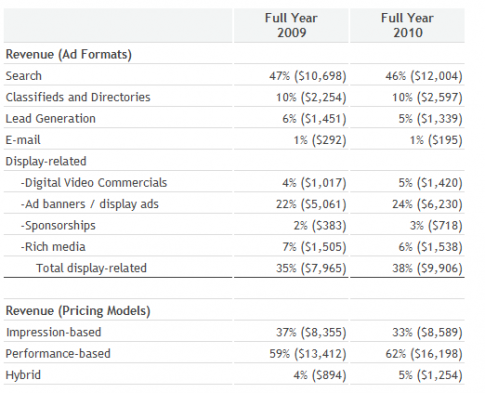This screenshot has width=485, height=393.
Task: Select the Classifieds and Directories row label
Action: pos(78,97)
